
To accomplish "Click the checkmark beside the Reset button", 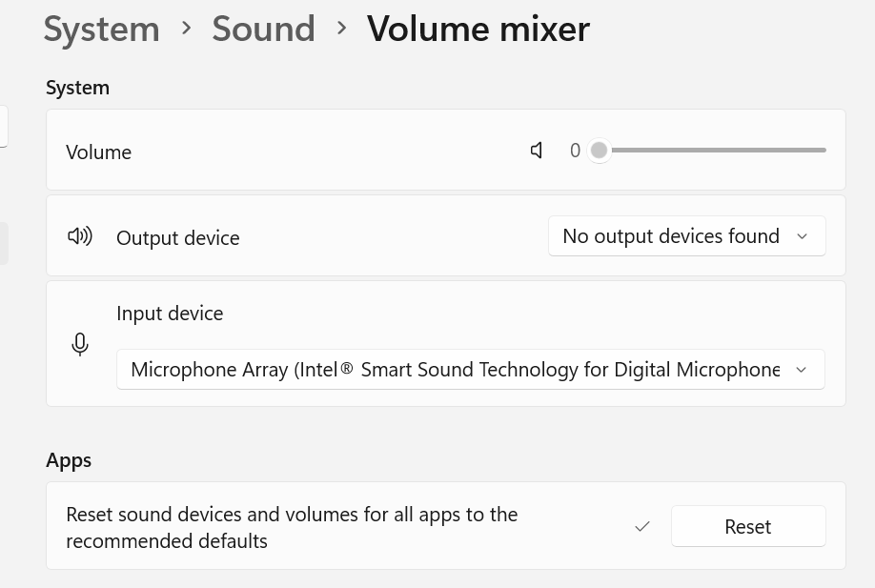I will 642,526.
